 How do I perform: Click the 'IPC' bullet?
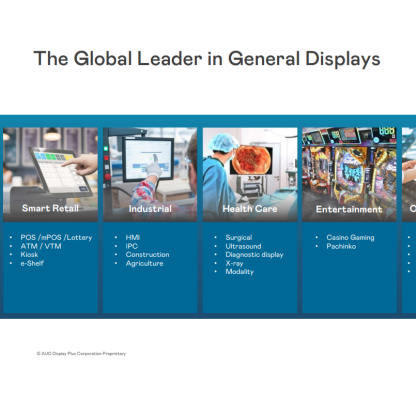click(x=132, y=246)
